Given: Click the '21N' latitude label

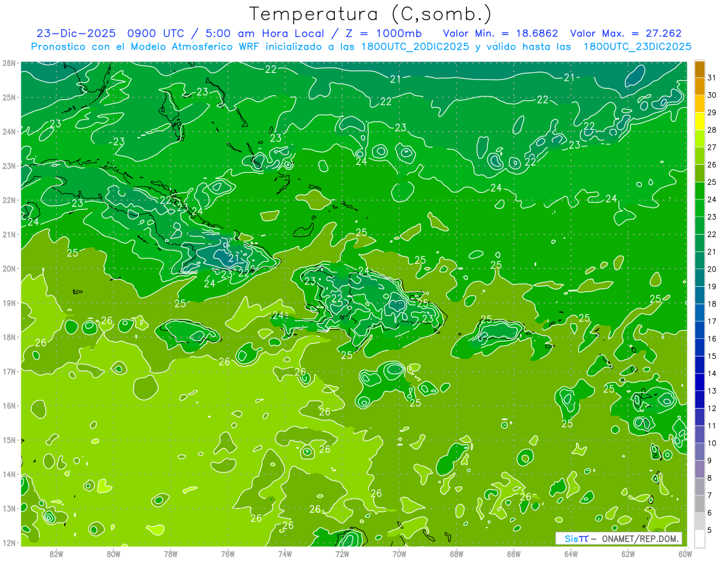Looking at the screenshot, I should [8, 234].
